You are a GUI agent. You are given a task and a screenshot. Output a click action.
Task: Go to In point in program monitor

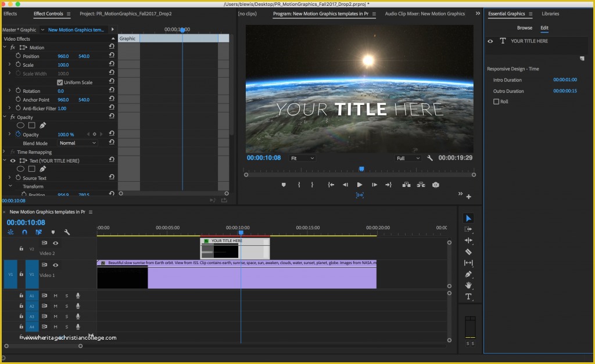(331, 185)
